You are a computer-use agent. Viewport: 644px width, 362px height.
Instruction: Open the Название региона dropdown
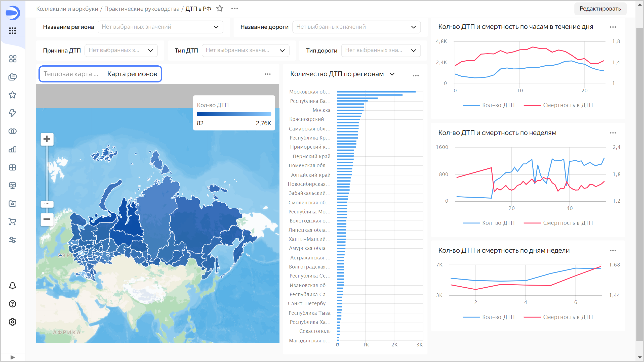click(x=160, y=27)
